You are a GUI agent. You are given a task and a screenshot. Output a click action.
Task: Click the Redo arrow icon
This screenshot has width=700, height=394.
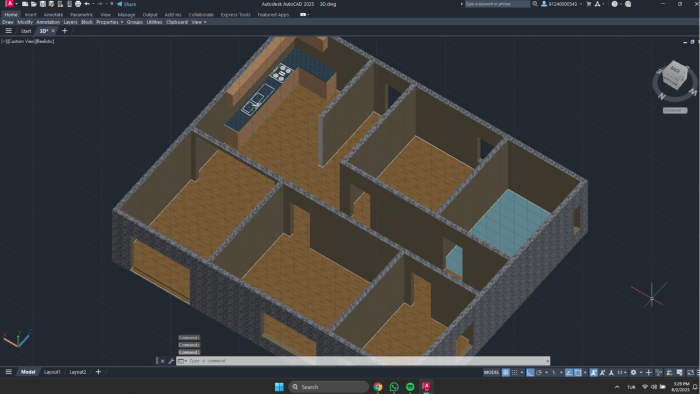[x=100, y=4]
